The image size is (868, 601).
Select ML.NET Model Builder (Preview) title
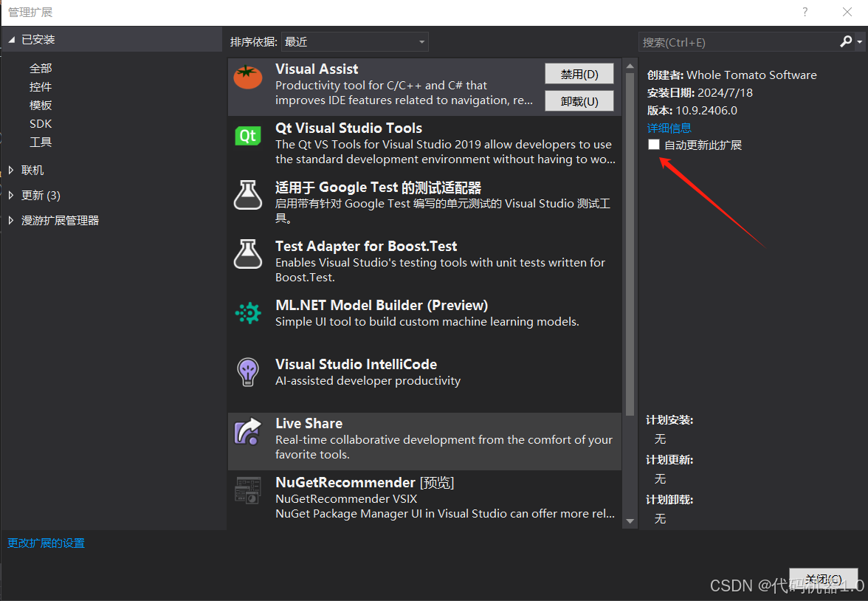tap(382, 305)
